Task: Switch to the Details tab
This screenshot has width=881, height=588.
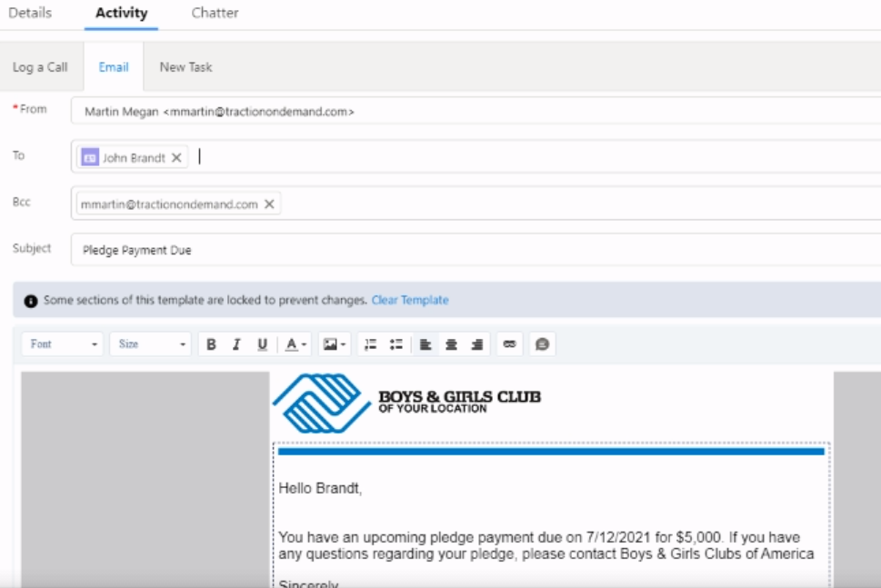Action: point(30,14)
